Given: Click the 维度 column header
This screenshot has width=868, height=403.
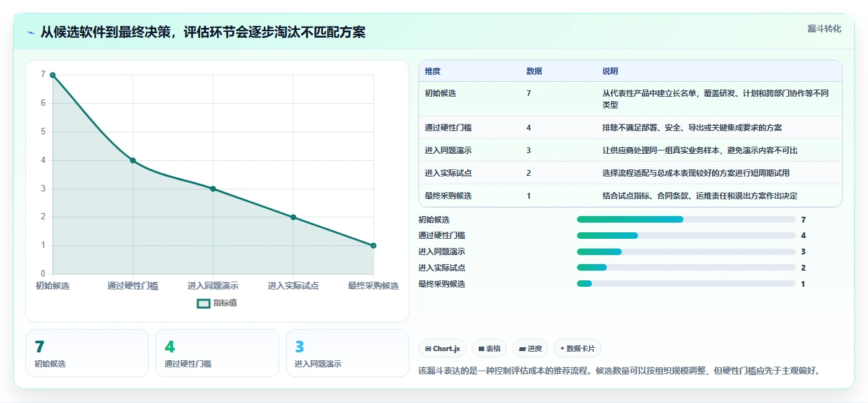Looking at the screenshot, I should (433, 71).
